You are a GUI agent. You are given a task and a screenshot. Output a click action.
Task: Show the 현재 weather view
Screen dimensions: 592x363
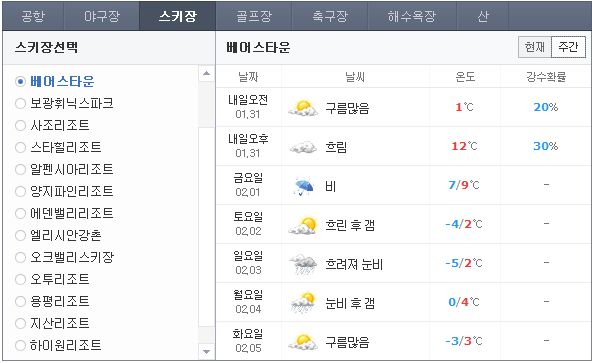(535, 47)
